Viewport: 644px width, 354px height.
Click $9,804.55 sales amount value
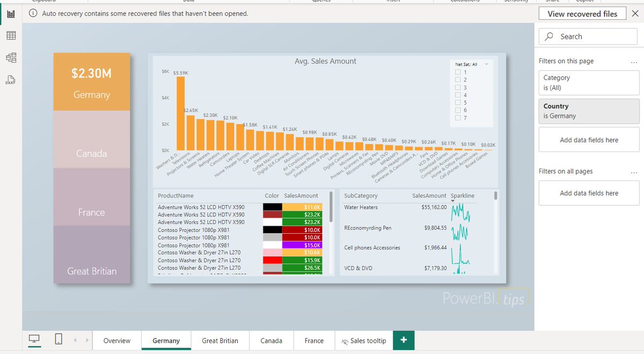tap(435, 228)
